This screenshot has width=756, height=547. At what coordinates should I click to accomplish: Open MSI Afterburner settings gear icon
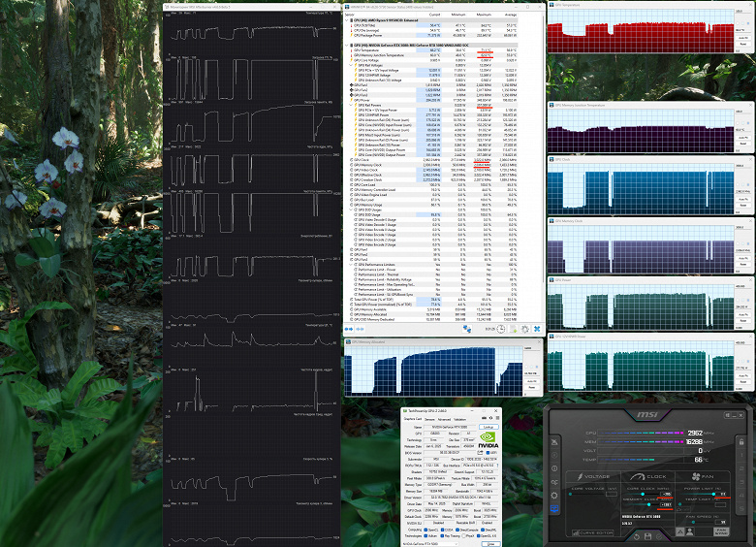click(554, 496)
